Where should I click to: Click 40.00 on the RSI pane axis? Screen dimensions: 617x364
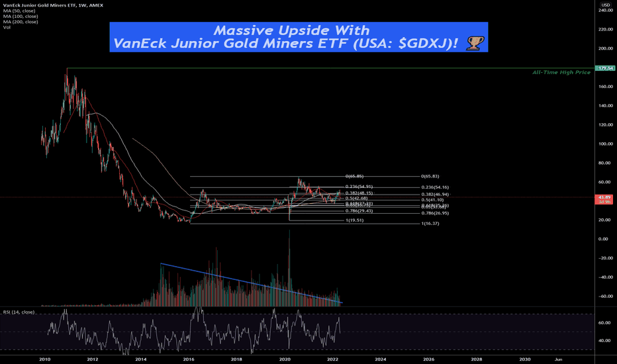(606, 341)
